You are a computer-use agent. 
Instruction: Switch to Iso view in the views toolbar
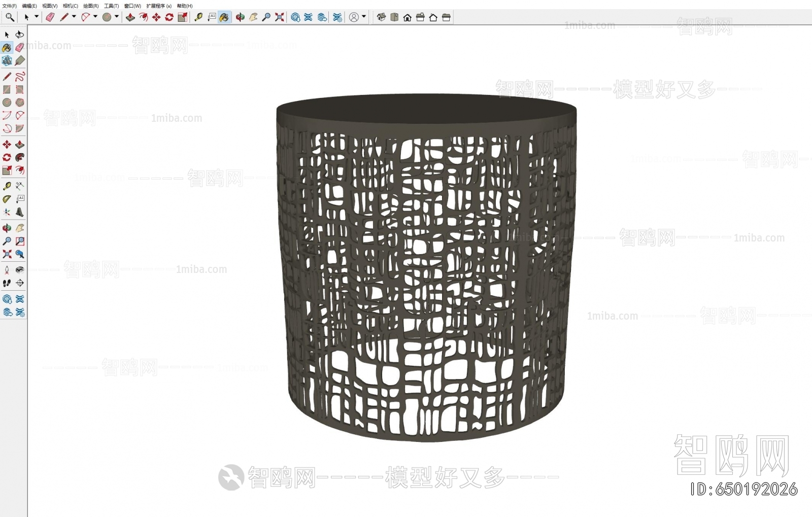(x=382, y=17)
